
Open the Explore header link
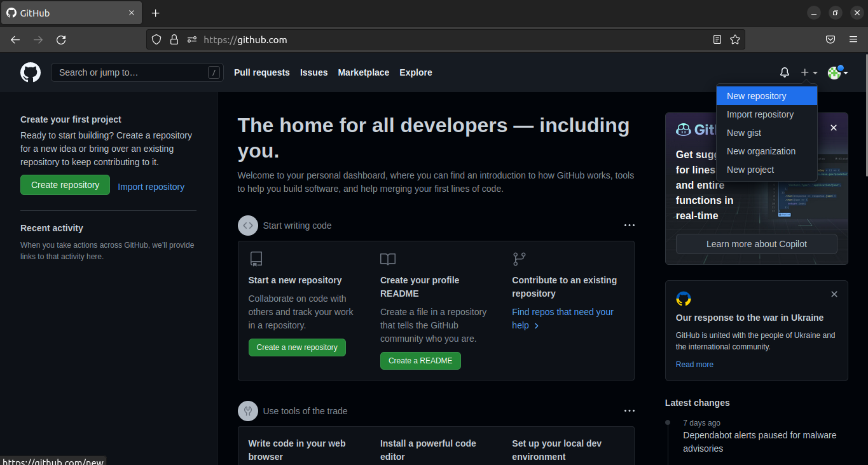click(416, 72)
